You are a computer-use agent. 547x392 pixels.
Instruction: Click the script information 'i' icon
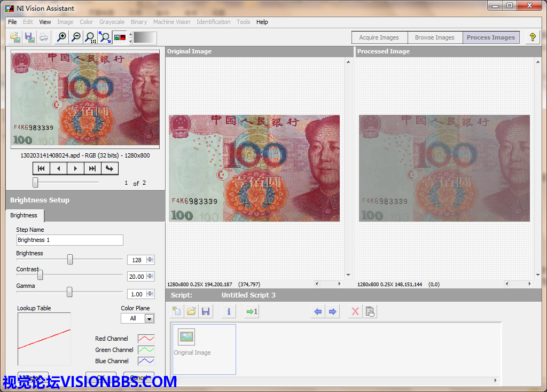click(229, 311)
